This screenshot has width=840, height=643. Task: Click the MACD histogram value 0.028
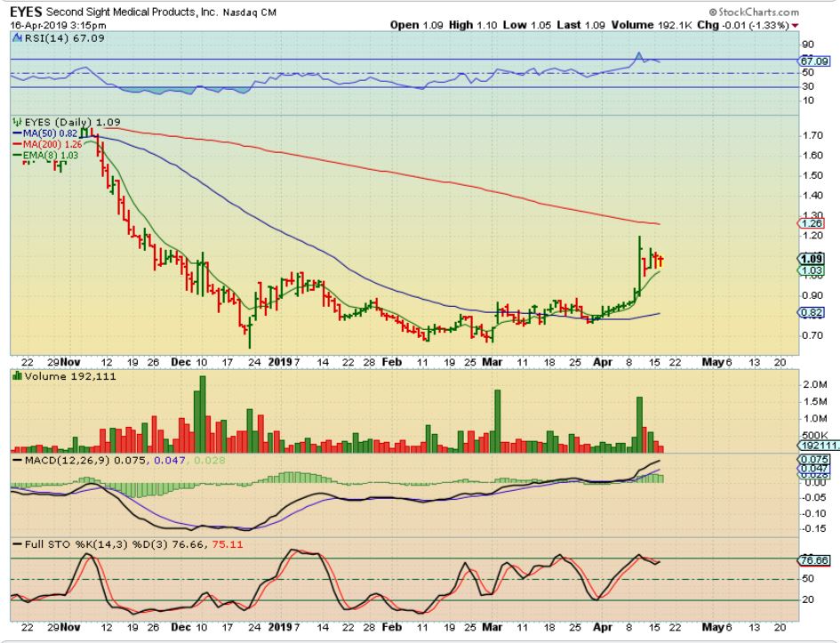point(210,460)
